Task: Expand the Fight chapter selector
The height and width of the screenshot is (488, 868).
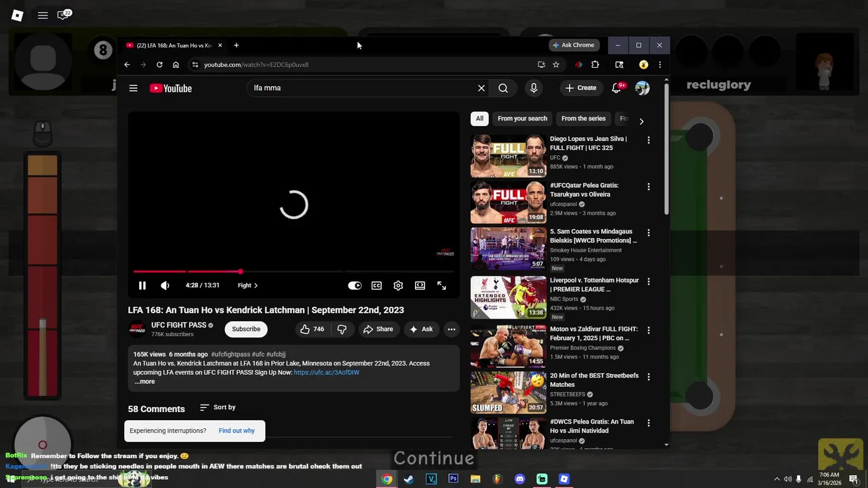Action: click(248, 285)
